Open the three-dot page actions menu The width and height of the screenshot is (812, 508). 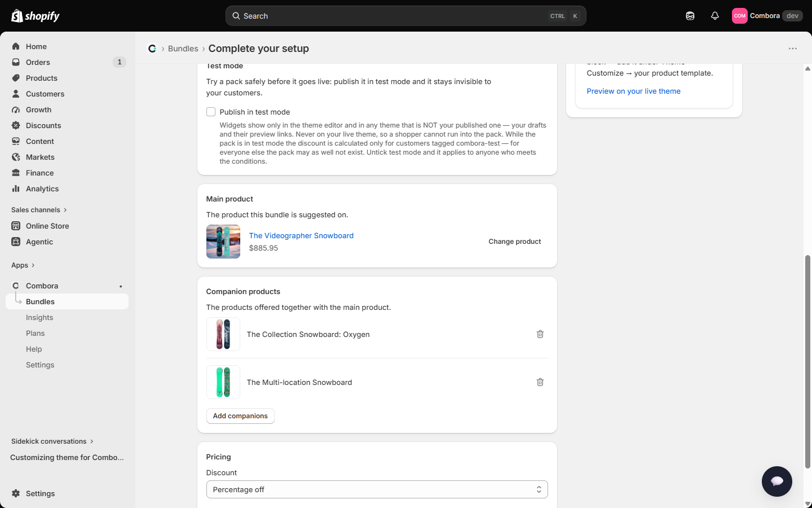pyautogui.click(x=793, y=49)
